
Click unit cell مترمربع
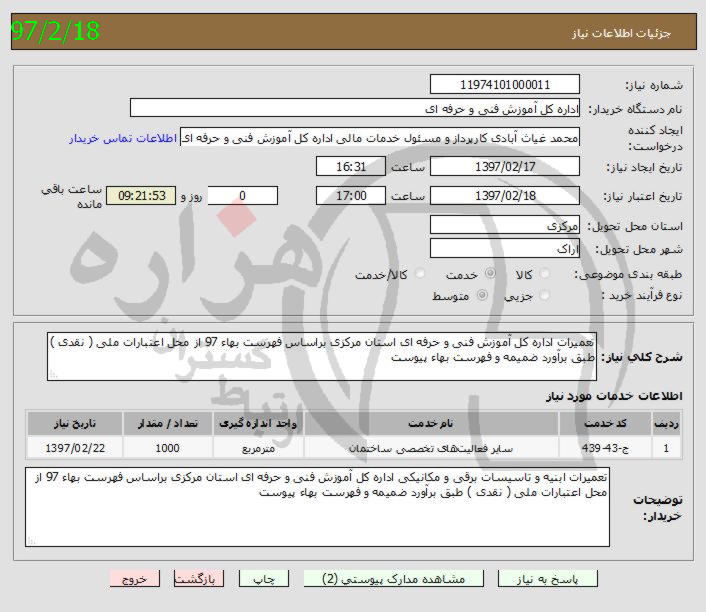point(258,448)
